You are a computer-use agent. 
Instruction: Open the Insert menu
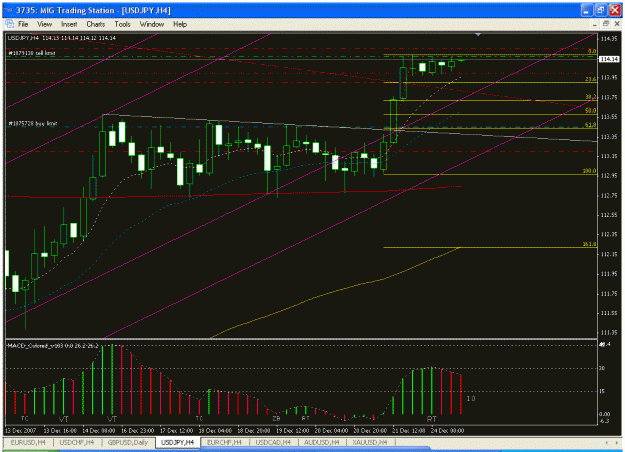click(69, 24)
